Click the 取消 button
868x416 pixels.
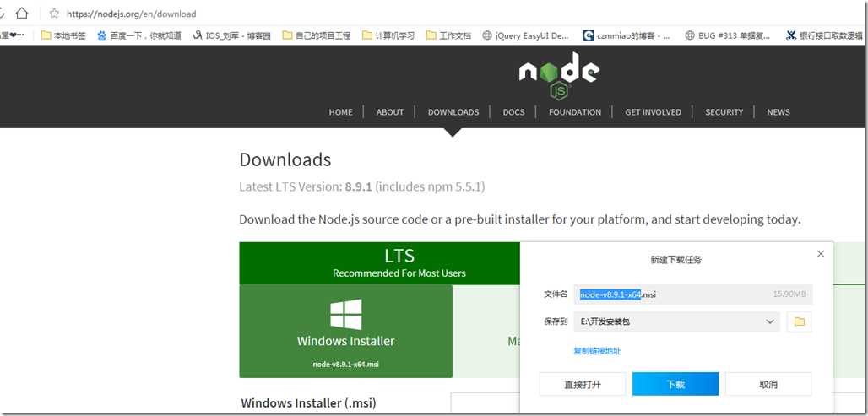point(768,384)
